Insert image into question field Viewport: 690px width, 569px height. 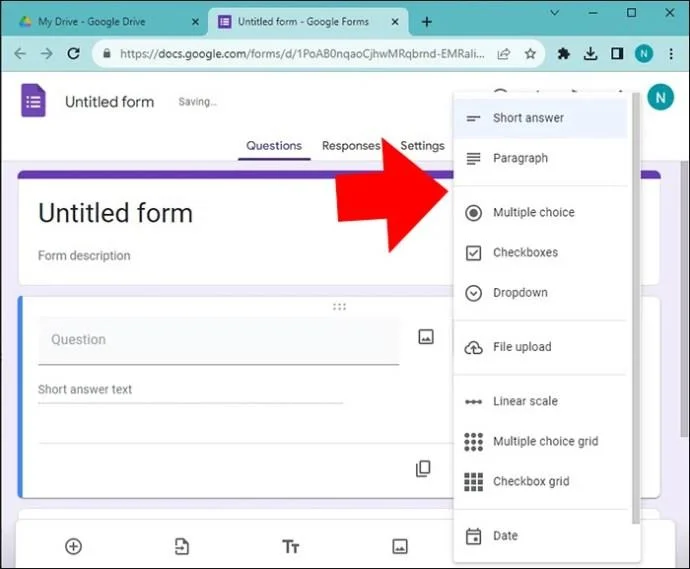426,338
